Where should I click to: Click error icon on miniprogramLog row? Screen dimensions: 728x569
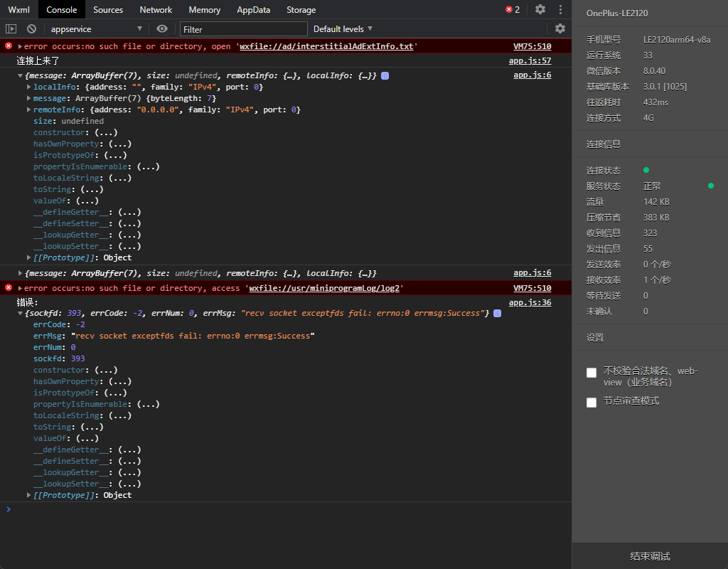coord(9,287)
